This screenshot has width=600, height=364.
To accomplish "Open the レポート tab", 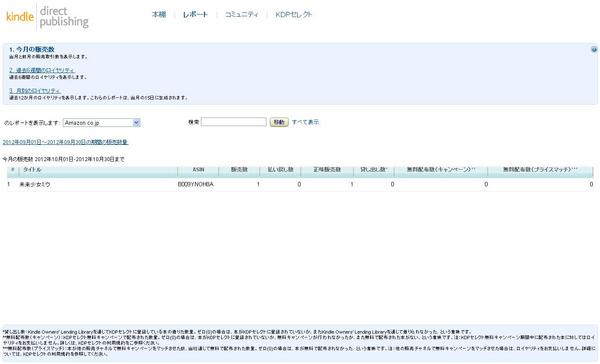I will click(x=195, y=15).
